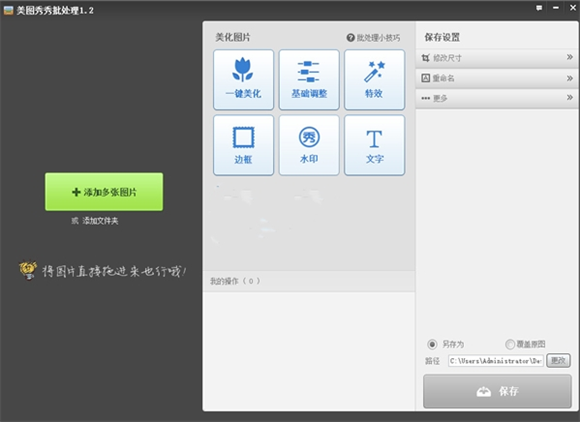Choose the 边框 frame icon
The width and height of the screenshot is (580, 422).
(x=243, y=138)
